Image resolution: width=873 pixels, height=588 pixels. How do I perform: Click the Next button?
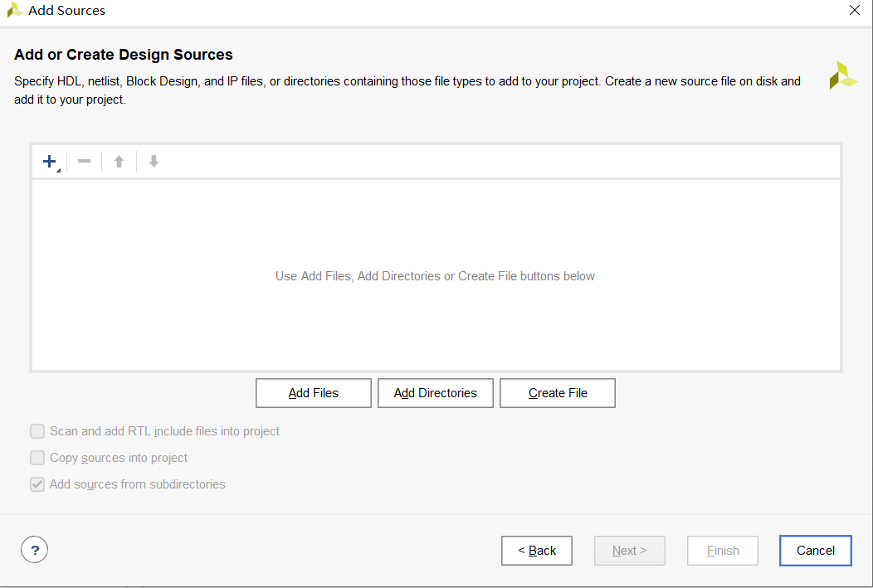point(630,551)
